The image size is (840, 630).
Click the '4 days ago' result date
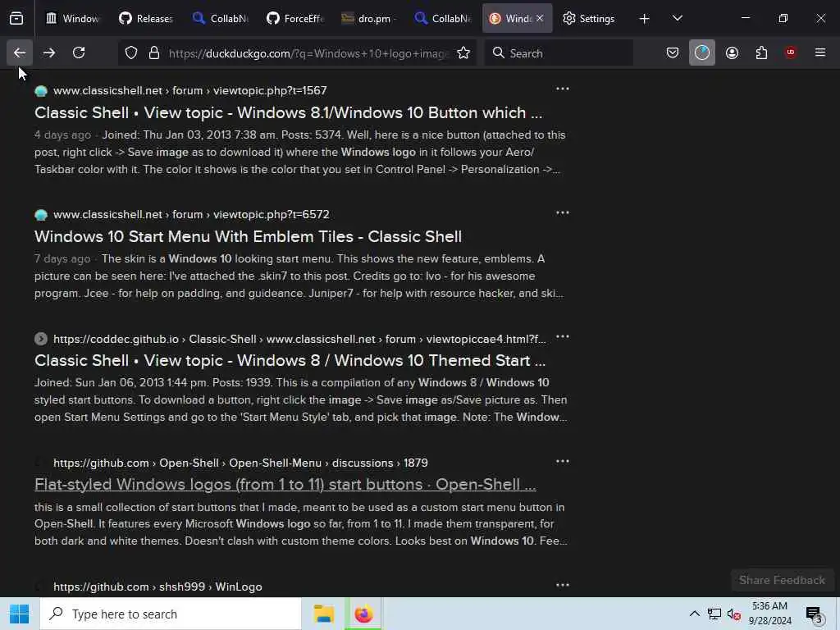[62, 135]
